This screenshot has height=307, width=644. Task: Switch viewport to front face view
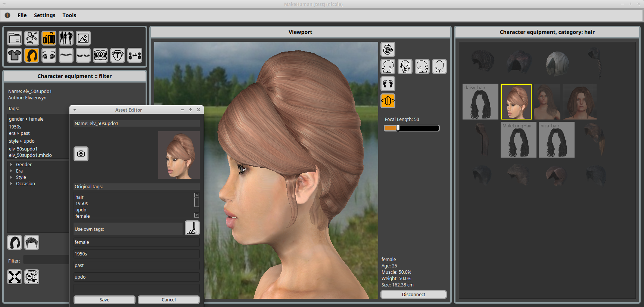pyautogui.click(x=405, y=67)
